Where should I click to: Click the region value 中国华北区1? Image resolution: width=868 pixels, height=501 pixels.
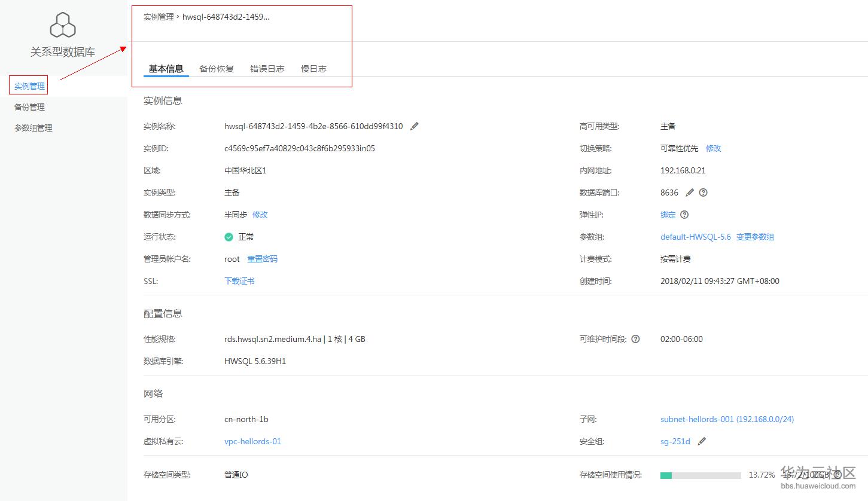(x=245, y=170)
